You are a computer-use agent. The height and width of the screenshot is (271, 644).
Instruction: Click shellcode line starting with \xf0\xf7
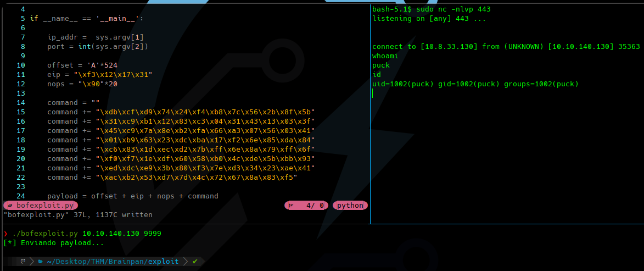pos(181,159)
